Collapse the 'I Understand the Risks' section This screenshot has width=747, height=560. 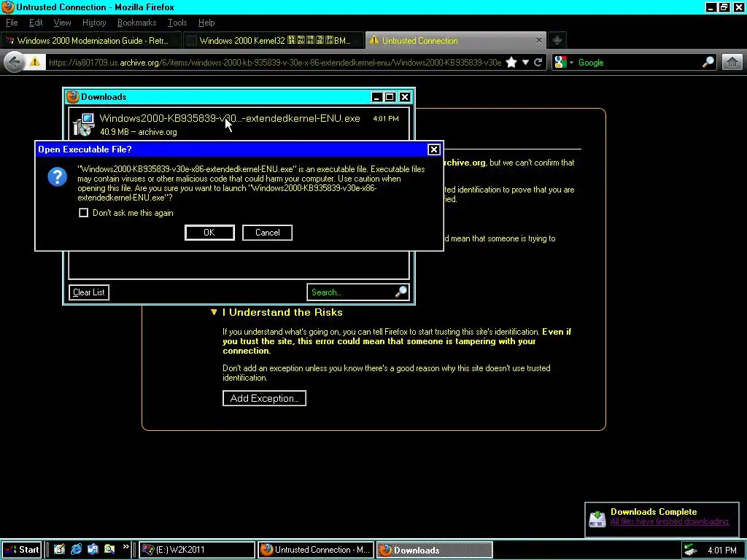pos(214,312)
